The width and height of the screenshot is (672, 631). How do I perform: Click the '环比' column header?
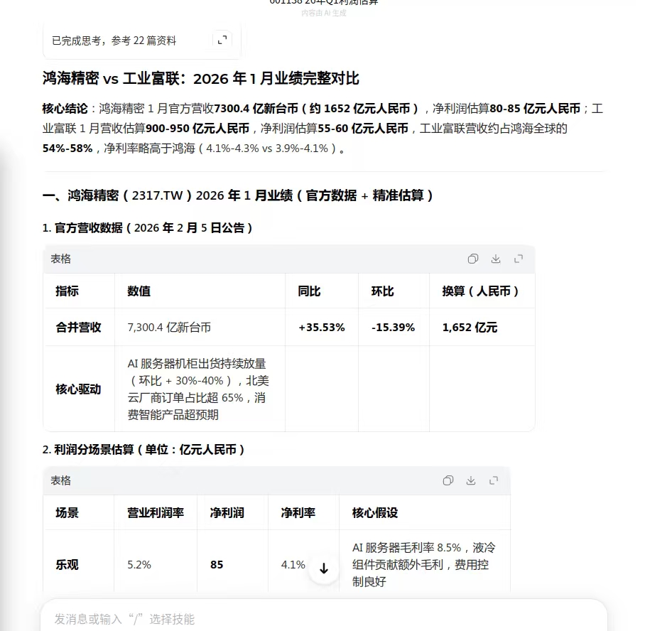pyautogui.click(x=382, y=291)
